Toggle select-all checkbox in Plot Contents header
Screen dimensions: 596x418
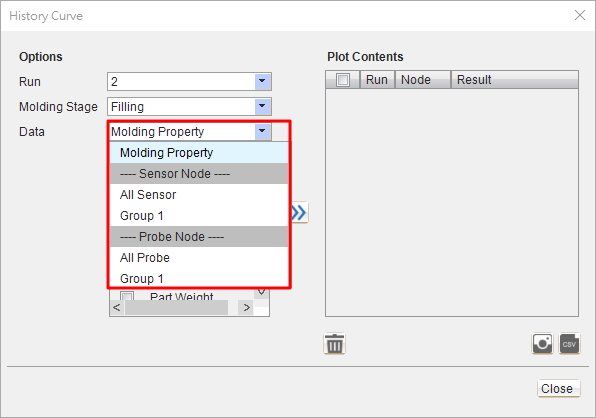tap(343, 80)
